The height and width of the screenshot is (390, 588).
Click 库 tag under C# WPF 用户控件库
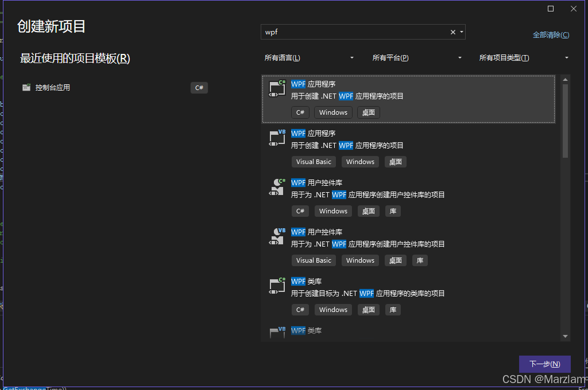tap(393, 211)
